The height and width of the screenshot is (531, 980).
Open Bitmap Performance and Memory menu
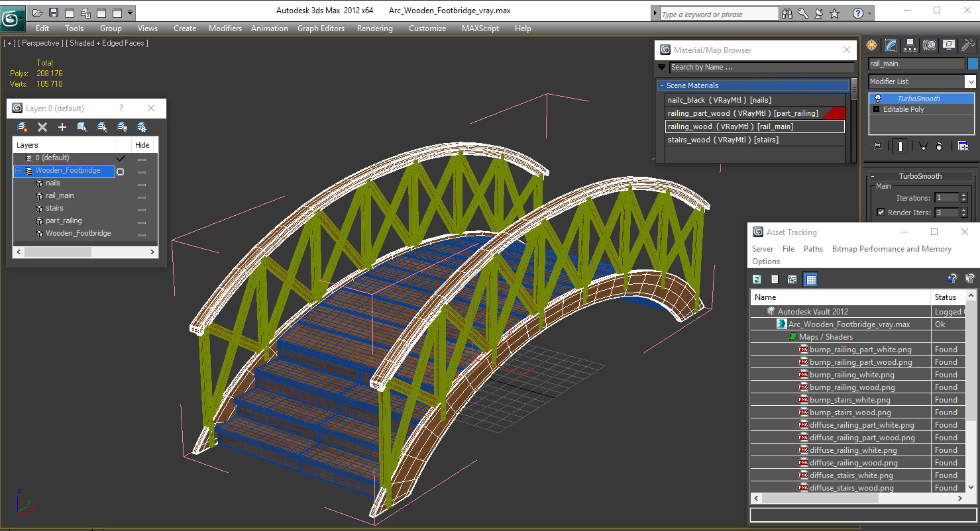tap(892, 249)
